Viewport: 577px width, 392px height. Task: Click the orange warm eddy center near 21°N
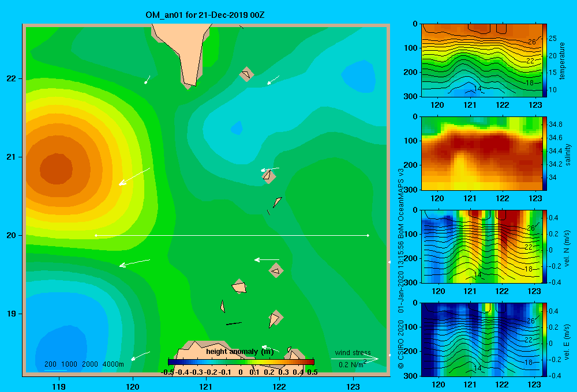[56, 169]
